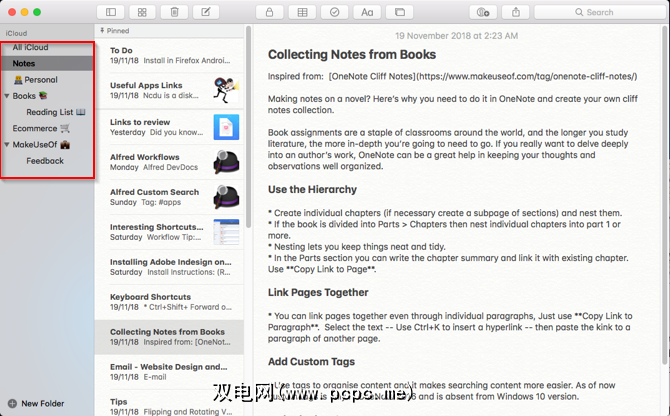Add people to this note
The image size is (670, 416).
(483, 12)
